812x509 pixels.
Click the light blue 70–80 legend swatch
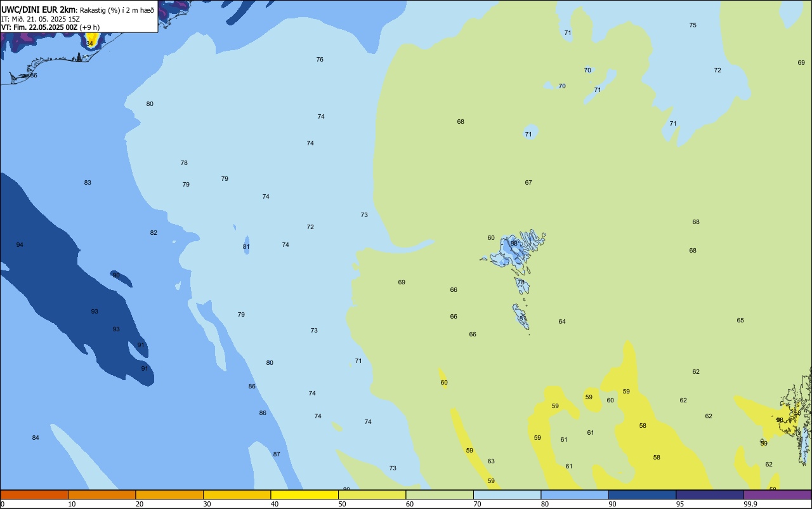pos(507,494)
